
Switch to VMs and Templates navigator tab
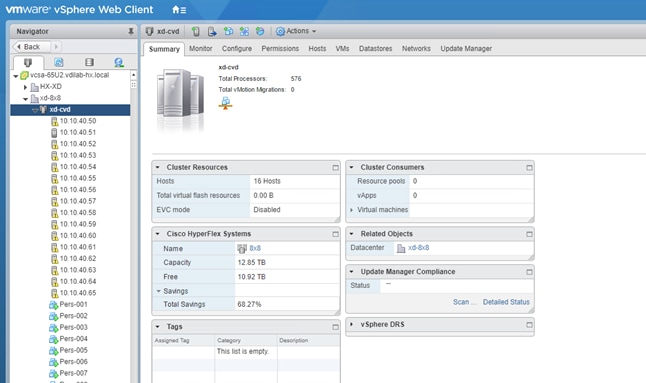coord(59,63)
